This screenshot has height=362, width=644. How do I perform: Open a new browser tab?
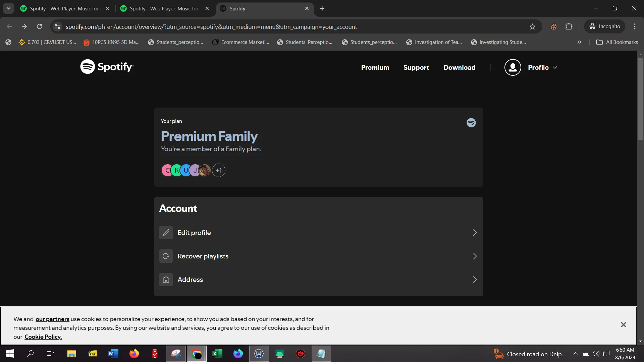tap(322, 9)
